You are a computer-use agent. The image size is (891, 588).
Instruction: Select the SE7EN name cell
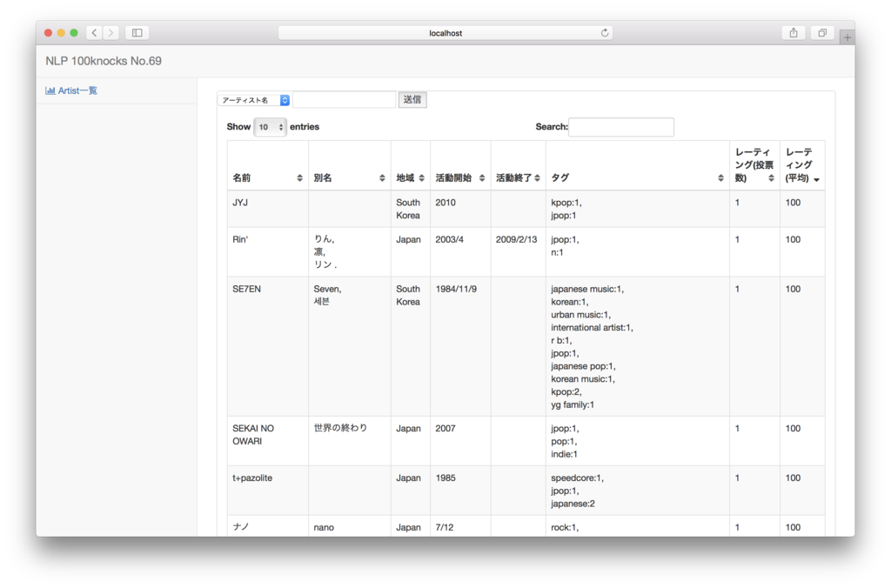pos(268,346)
